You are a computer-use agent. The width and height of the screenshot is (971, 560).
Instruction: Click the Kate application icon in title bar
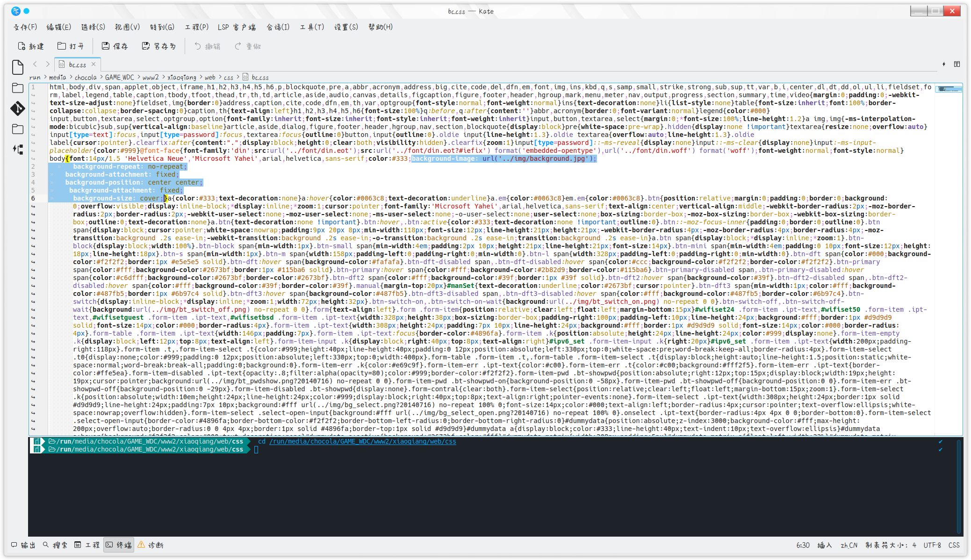15,11
